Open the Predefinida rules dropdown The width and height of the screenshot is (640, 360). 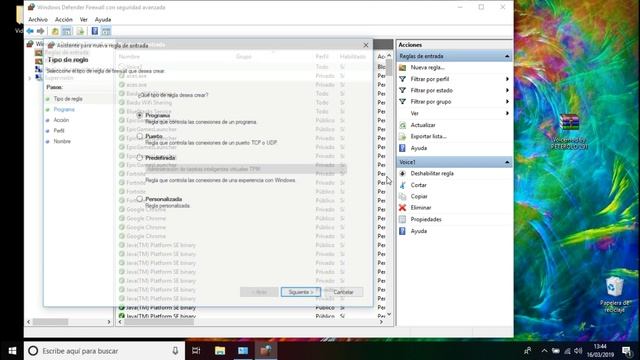(x=246, y=169)
